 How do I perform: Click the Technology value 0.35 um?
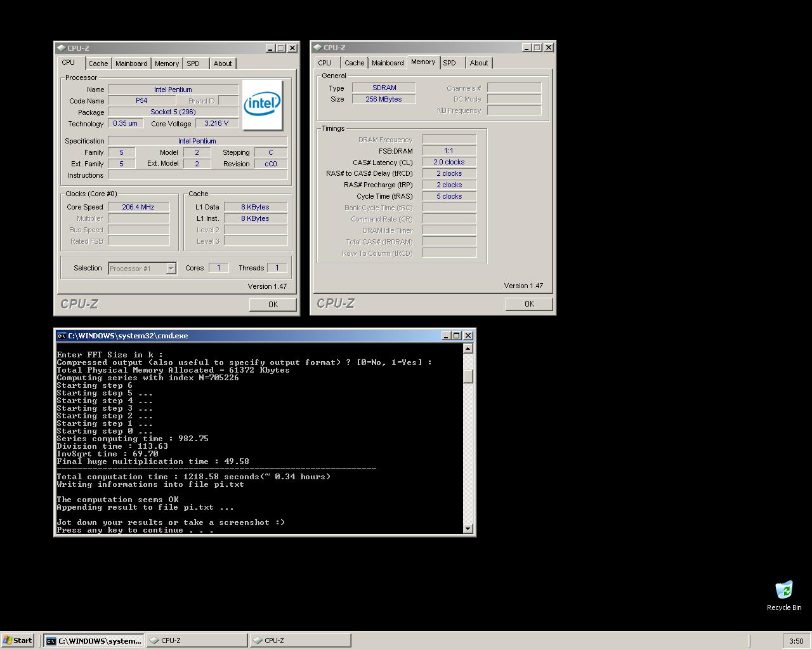pyautogui.click(x=126, y=123)
